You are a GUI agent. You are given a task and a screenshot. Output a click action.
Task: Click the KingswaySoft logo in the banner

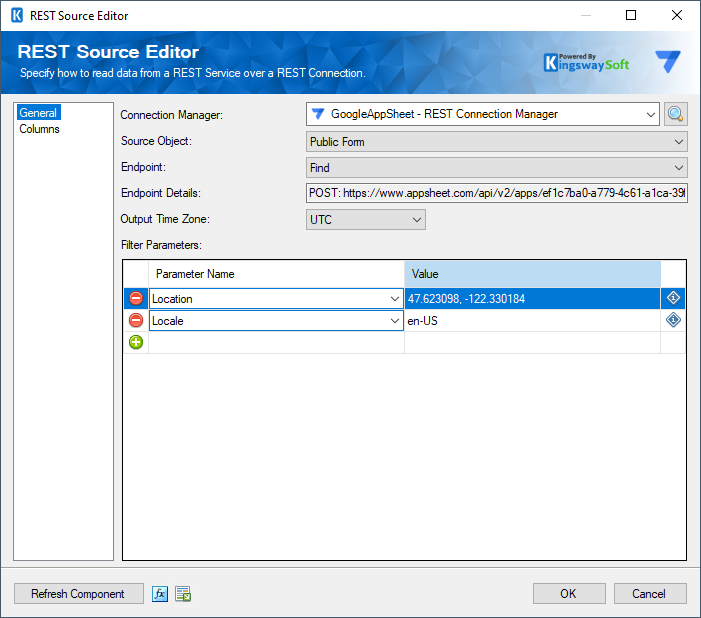(x=586, y=63)
